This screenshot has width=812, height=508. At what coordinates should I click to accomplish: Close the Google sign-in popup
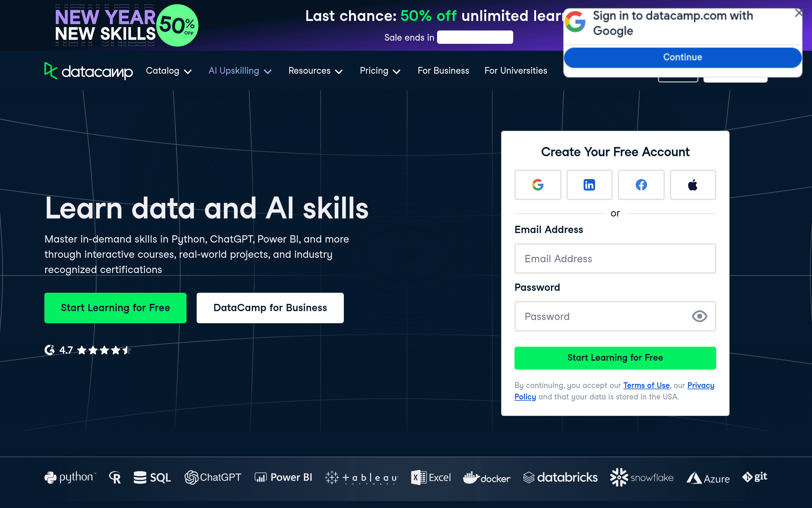click(x=799, y=13)
